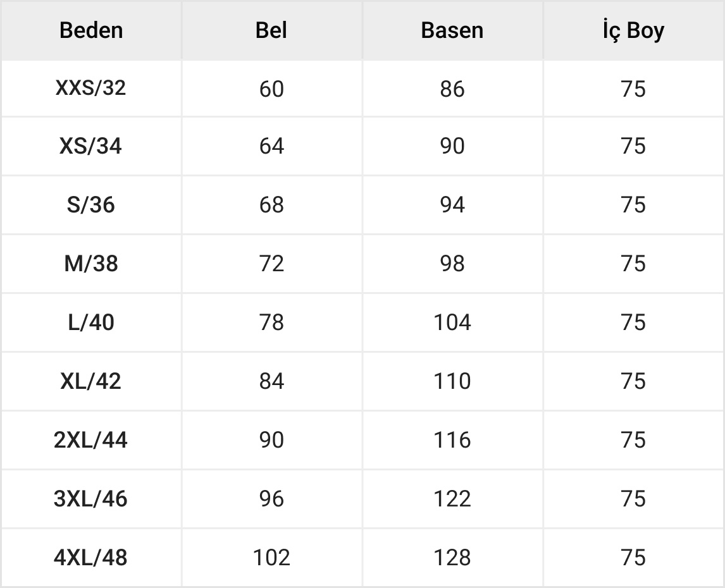The width and height of the screenshot is (725, 588).
Task: Select the XS/34 size row label
Action: (x=91, y=147)
